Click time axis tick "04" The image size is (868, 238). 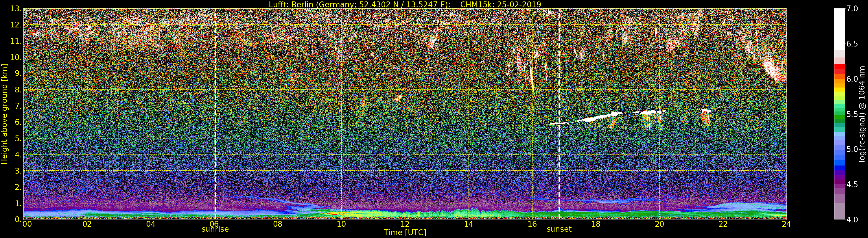tap(151, 224)
